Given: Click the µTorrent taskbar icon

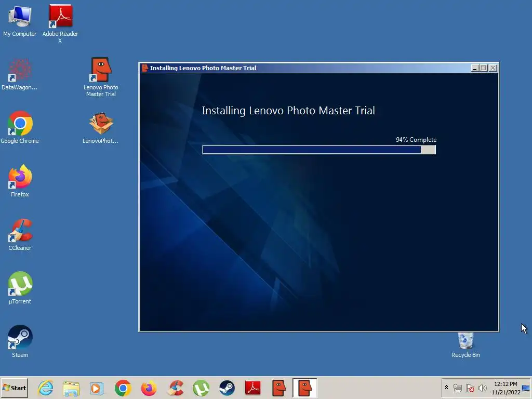Looking at the screenshot, I should coord(201,388).
